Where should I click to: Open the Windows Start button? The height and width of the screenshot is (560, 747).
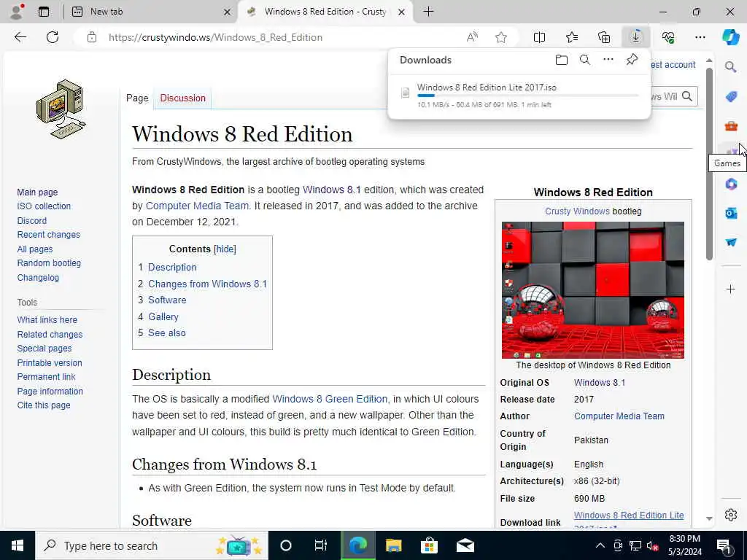tap(18, 545)
